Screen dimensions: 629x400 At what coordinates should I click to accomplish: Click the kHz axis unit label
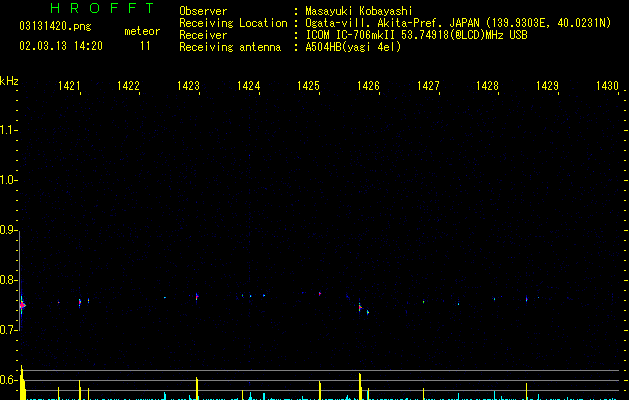9,81
